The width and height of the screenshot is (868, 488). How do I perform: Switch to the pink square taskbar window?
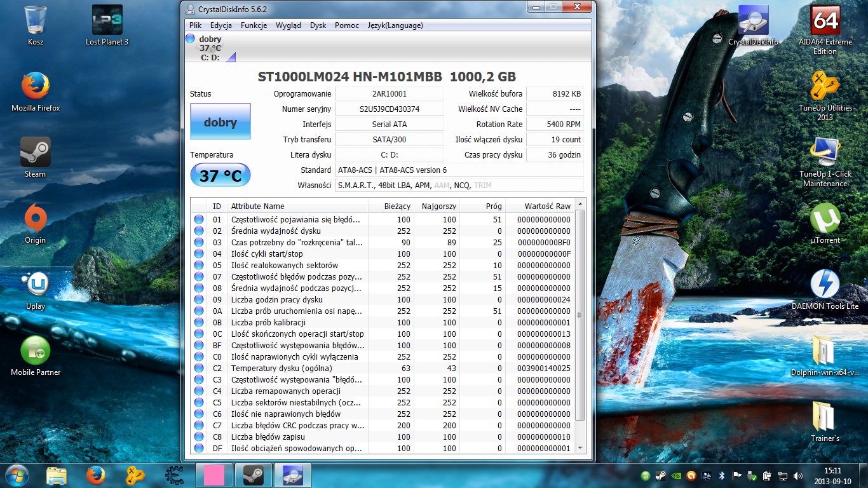pyautogui.click(x=214, y=475)
